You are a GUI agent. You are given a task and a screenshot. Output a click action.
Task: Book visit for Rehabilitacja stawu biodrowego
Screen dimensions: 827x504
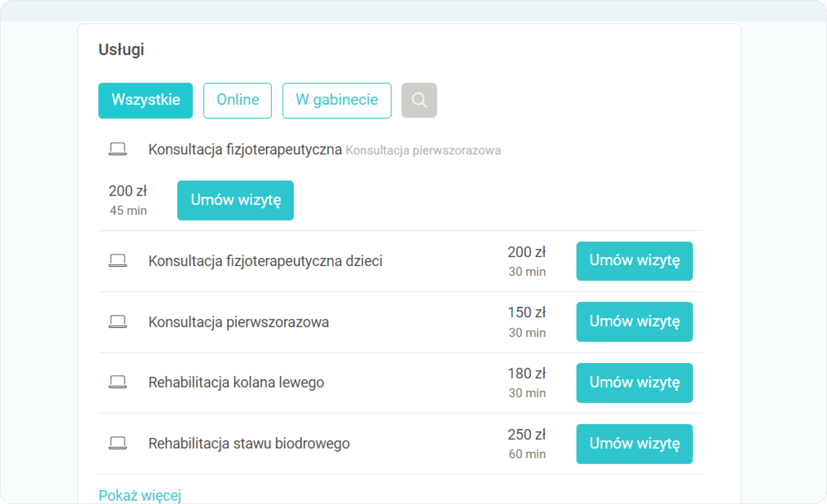(x=634, y=444)
